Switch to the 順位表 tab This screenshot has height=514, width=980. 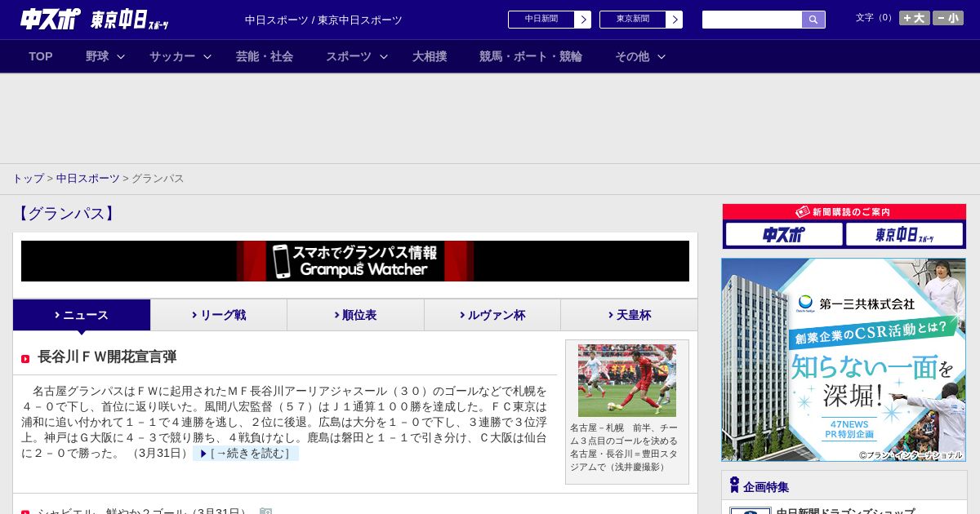point(355,315)
